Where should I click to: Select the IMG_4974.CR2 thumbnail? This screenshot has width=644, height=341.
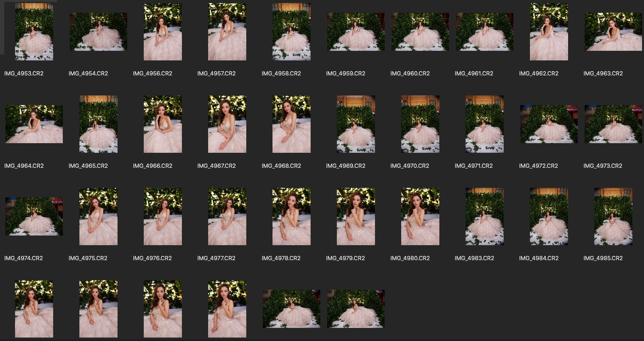coord(34,217)
